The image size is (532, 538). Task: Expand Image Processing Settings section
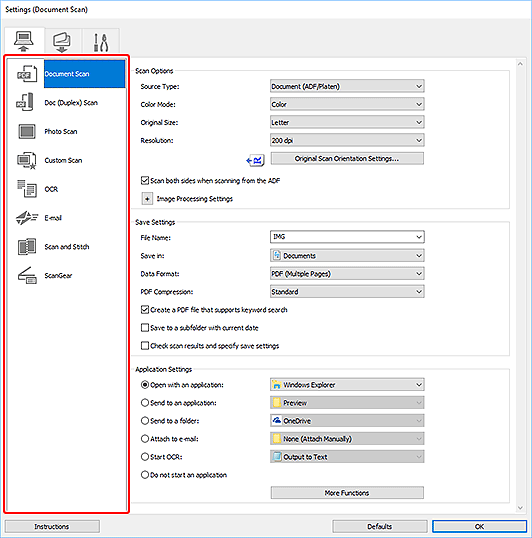tap(147, 199)
